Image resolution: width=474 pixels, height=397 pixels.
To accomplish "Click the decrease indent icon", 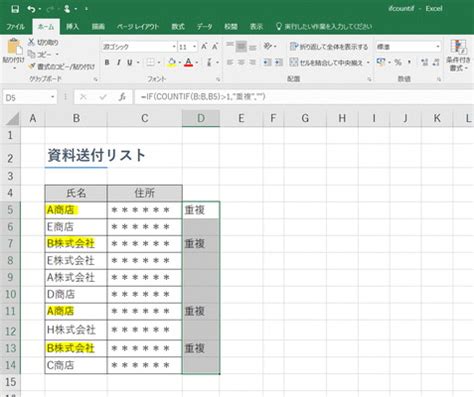I will pos(267,62).
